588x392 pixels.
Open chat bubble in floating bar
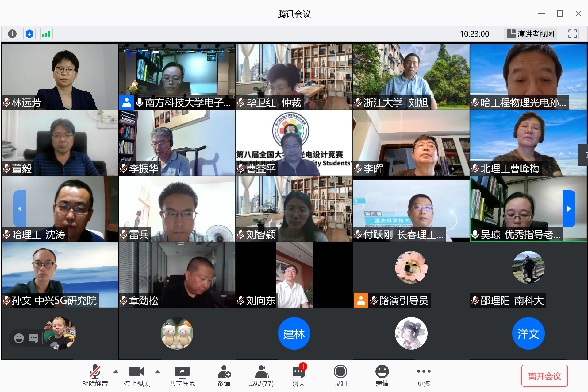tap(34, 338)
